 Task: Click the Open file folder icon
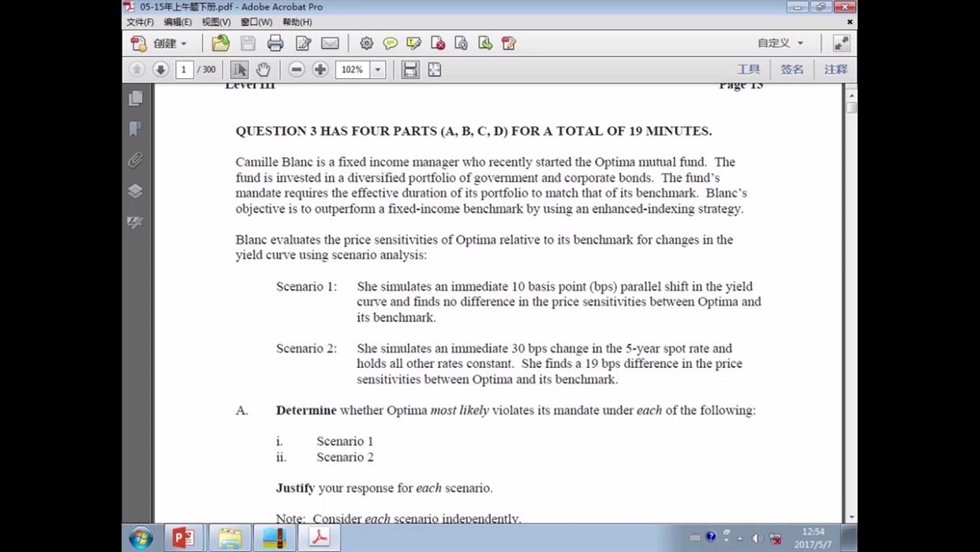click(221, 43)
